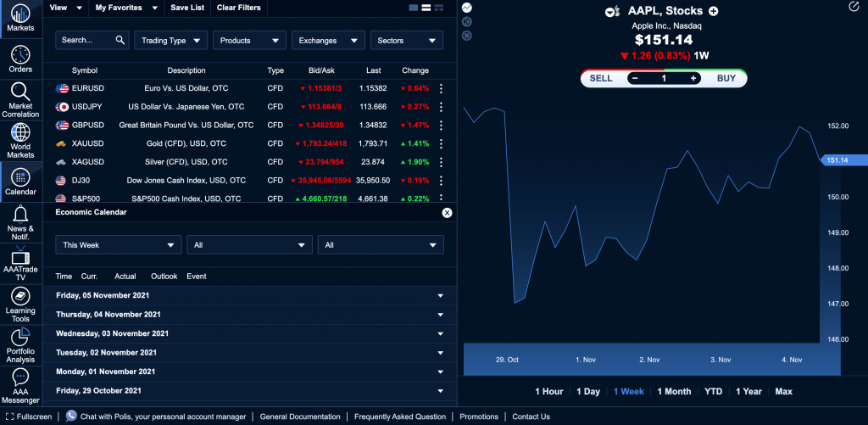Open the XAUUSD row three-dot menu

pos(441,143)
